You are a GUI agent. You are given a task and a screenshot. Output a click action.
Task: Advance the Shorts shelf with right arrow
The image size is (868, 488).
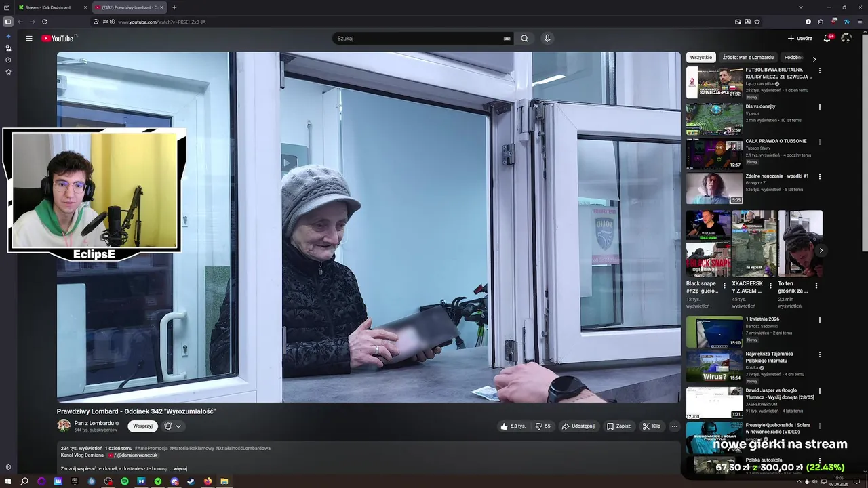click(821, 250)
